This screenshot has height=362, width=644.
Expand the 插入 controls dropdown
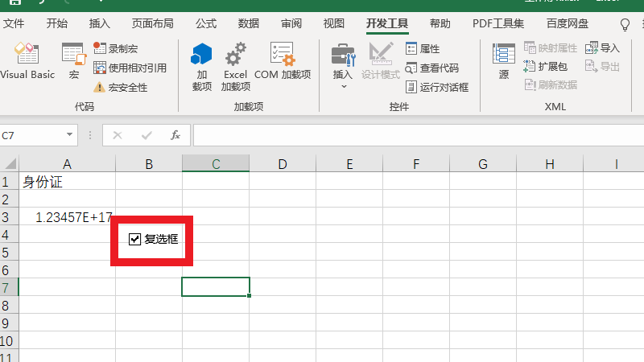[343, 85]
